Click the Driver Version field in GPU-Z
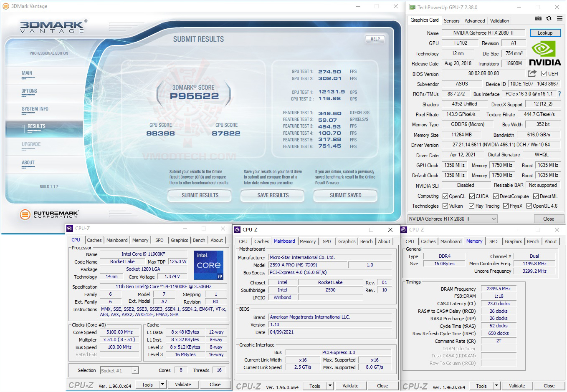 501,145
